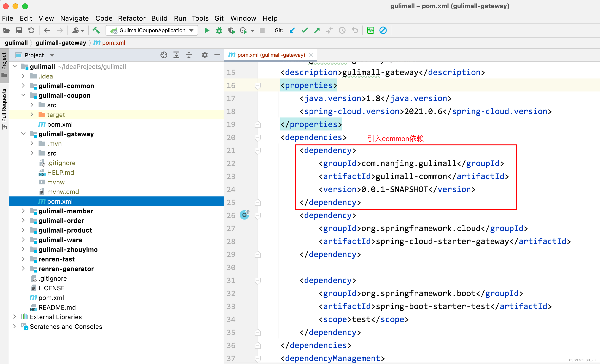Click the Save All disk icon

tap(19, 30)
